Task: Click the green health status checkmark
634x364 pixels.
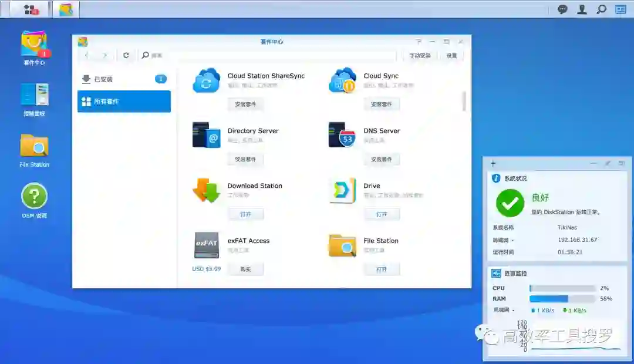Action: (510, 203)
